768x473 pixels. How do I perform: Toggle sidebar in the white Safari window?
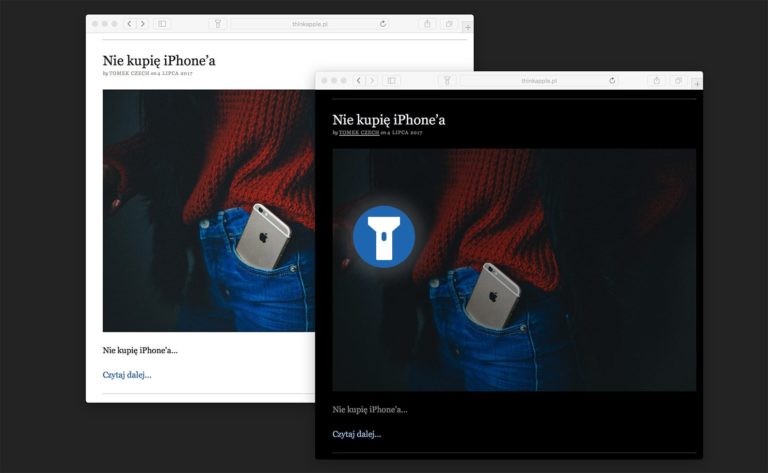tap(162, 24)
